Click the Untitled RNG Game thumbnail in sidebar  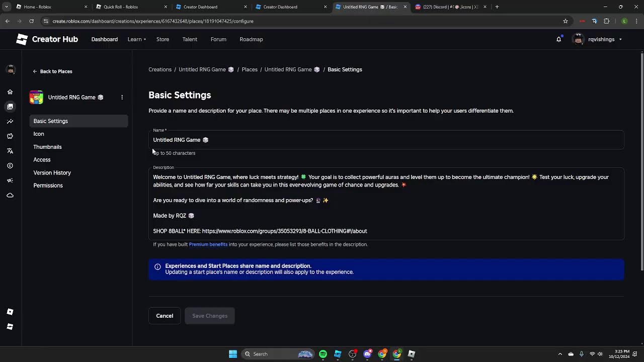pyautogui.click(x=36, y=97)
